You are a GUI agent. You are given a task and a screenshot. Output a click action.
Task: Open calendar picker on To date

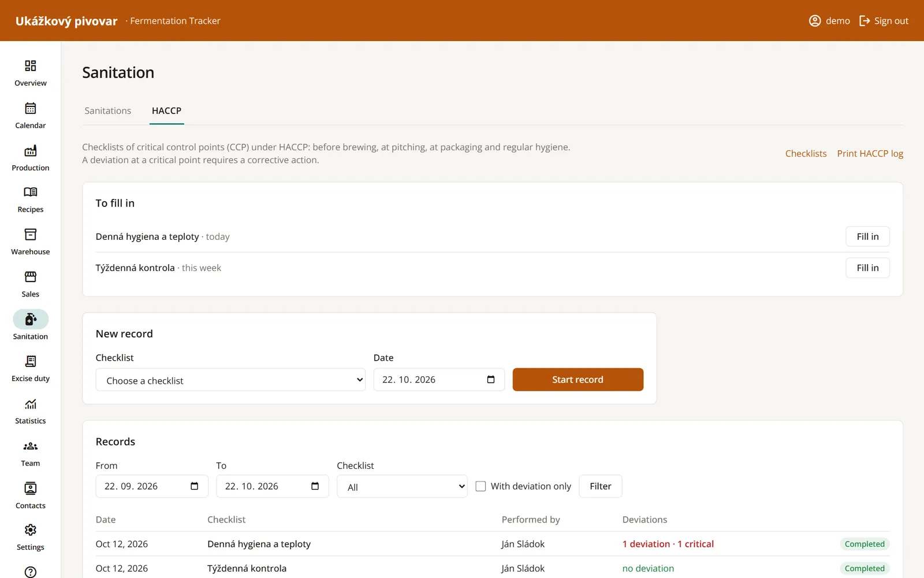click(315, 486)
